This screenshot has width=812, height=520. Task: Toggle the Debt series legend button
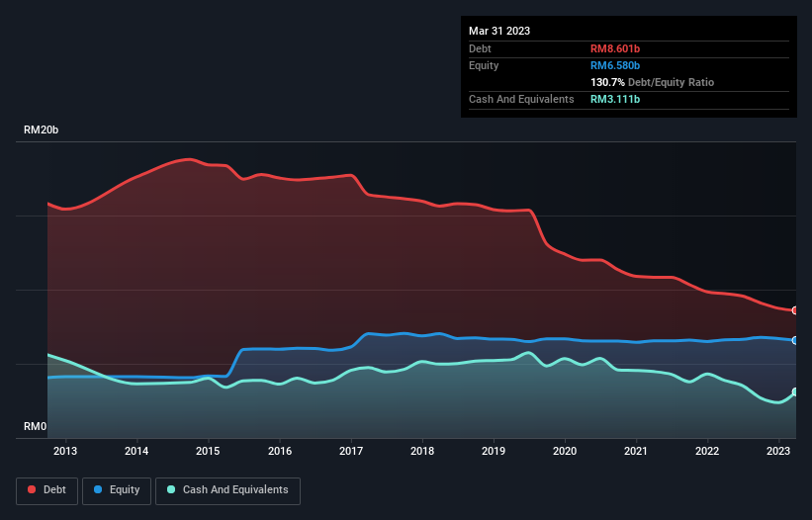pyautogui.click(x=46, y=490)
